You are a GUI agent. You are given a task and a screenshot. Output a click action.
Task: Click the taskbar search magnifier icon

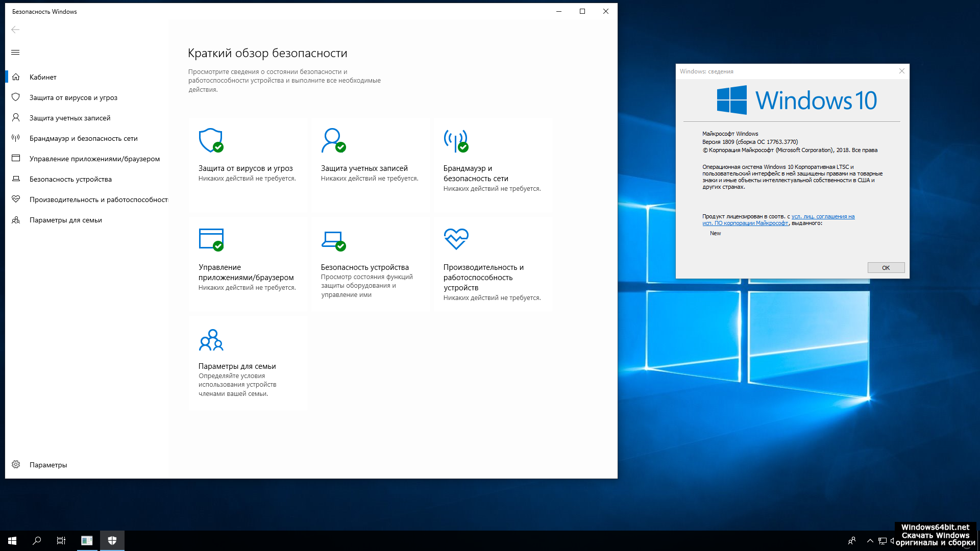[x=37, y=541]
